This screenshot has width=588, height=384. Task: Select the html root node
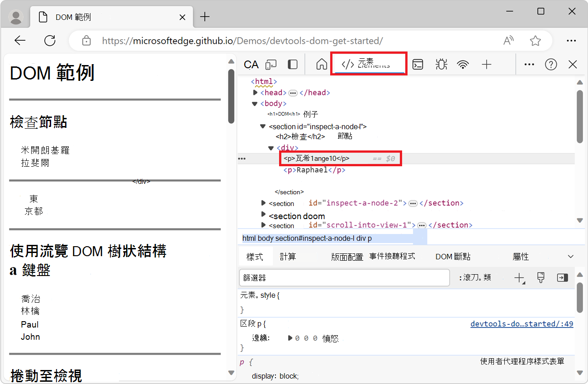point(264,82)
